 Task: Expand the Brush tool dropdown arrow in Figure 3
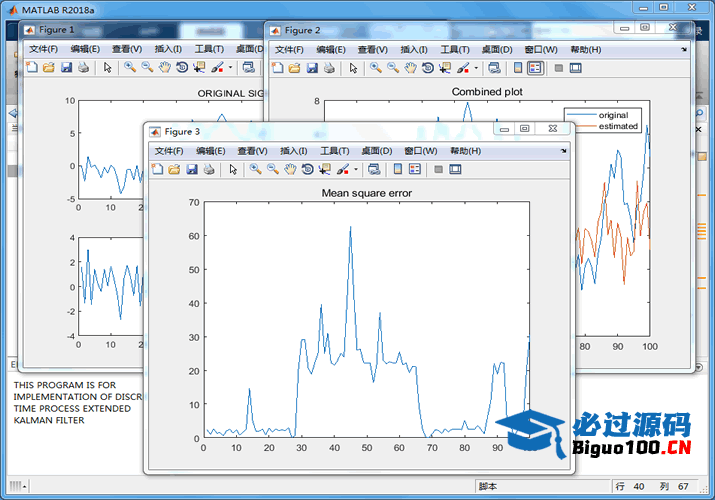[x=355, y=170]
